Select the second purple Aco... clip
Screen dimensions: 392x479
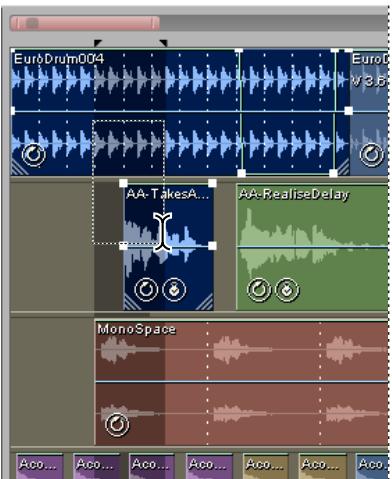pyautogui.click(x=97, y=466)
